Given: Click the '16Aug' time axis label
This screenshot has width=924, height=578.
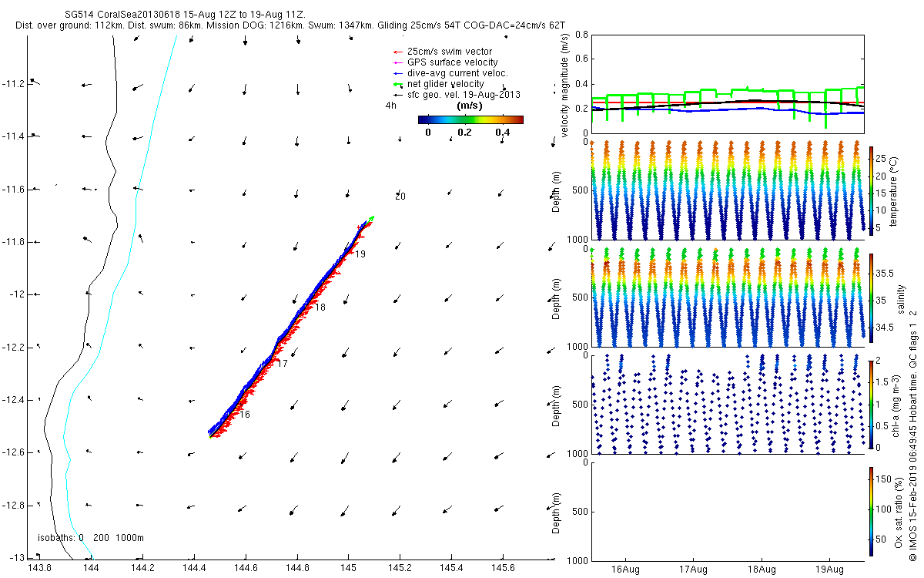Looking at the screenshot, I should point(626,570).
